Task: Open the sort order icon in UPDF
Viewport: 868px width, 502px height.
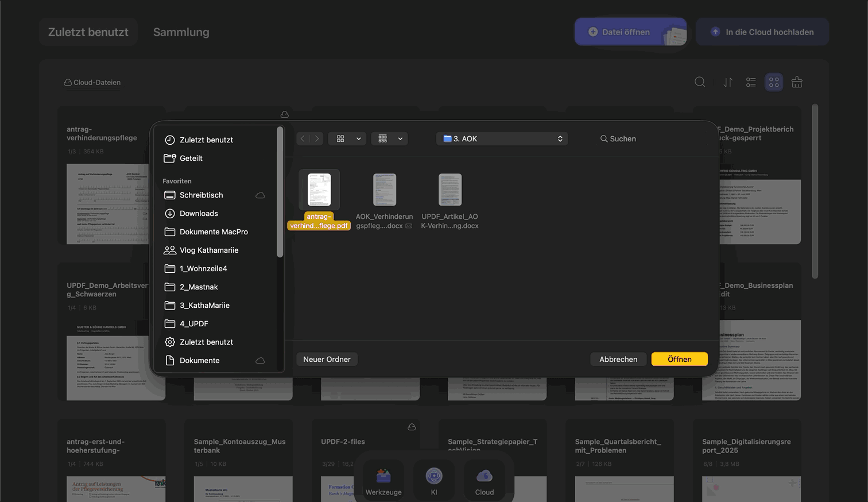Action: [728, 82]
